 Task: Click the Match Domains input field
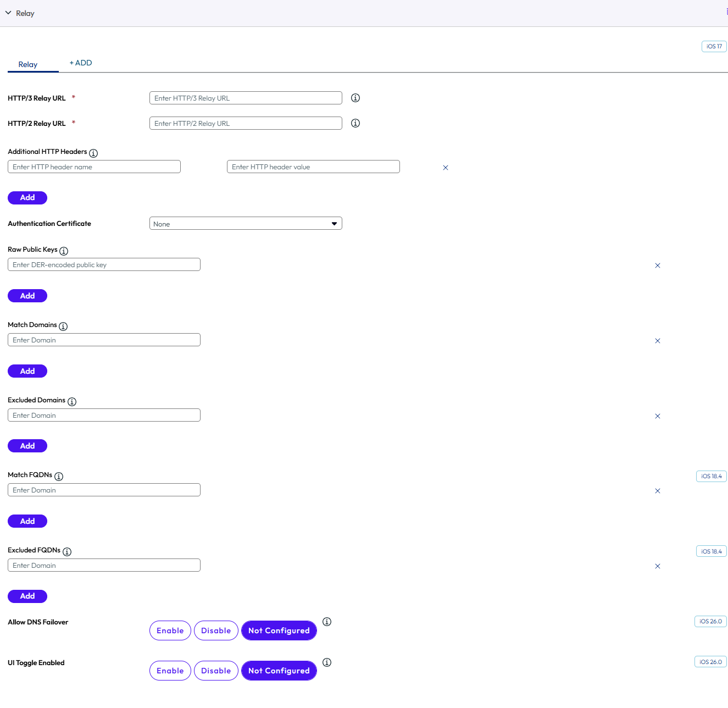[104, 340]
